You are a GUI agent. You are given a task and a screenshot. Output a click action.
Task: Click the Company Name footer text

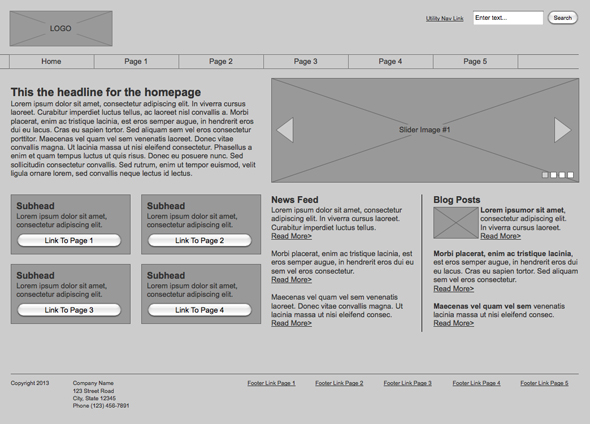pos(93,383)
